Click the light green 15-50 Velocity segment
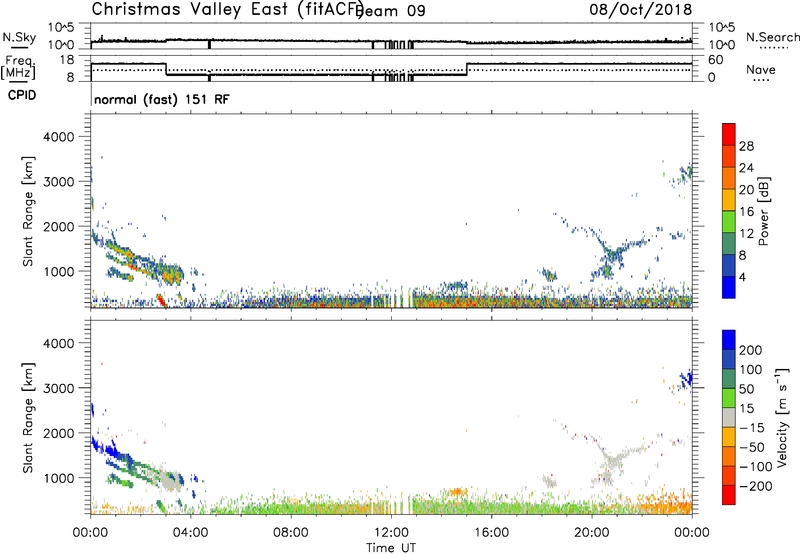The height and width of the screenshot is (554, 800). (729, 398)
